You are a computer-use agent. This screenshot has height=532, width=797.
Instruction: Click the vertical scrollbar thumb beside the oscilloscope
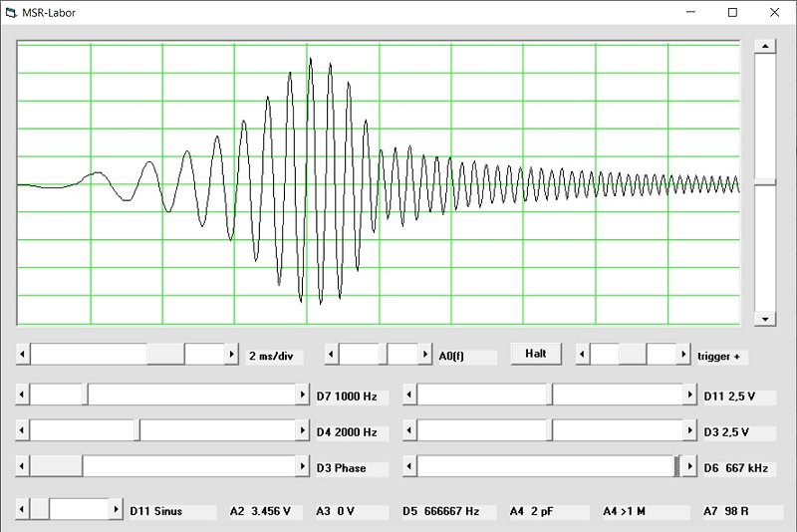tap(764, 182)
